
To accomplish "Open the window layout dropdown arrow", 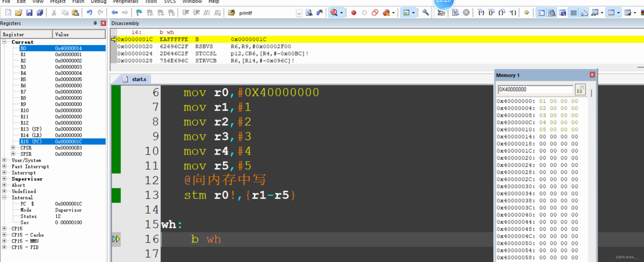I will point(413,13).
